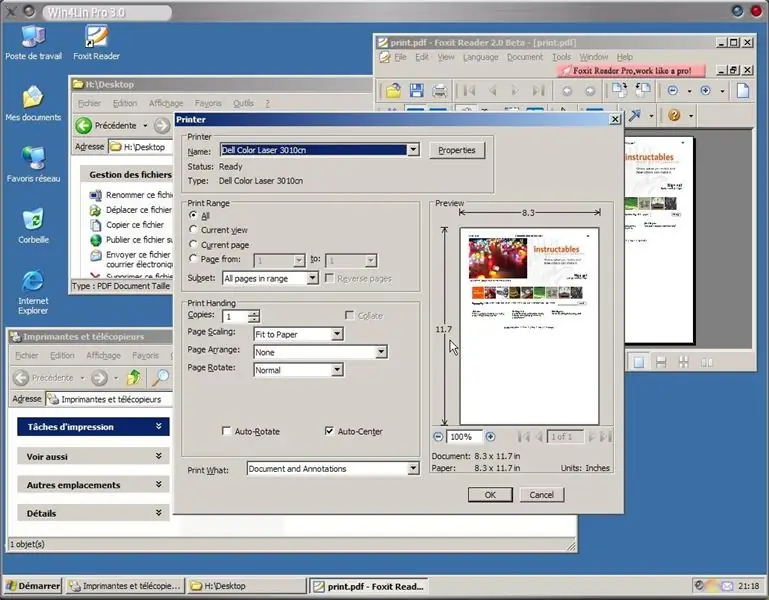This screenshot has width=769, height=600.
Task: Click the page preview thumbnail
Action: 529,325
